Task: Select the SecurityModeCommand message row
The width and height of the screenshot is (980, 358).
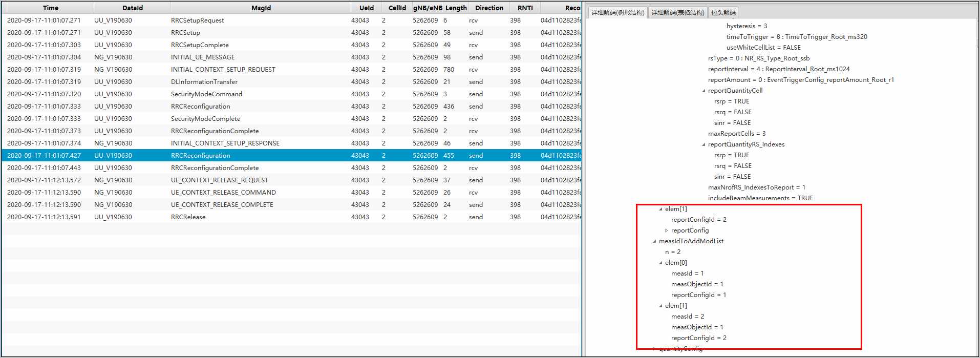Action: [206, 94]
